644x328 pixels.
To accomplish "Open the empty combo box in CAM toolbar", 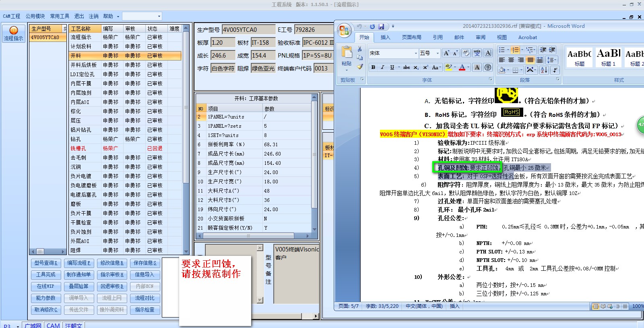I will pyautogui.click(x=142, y=16).
